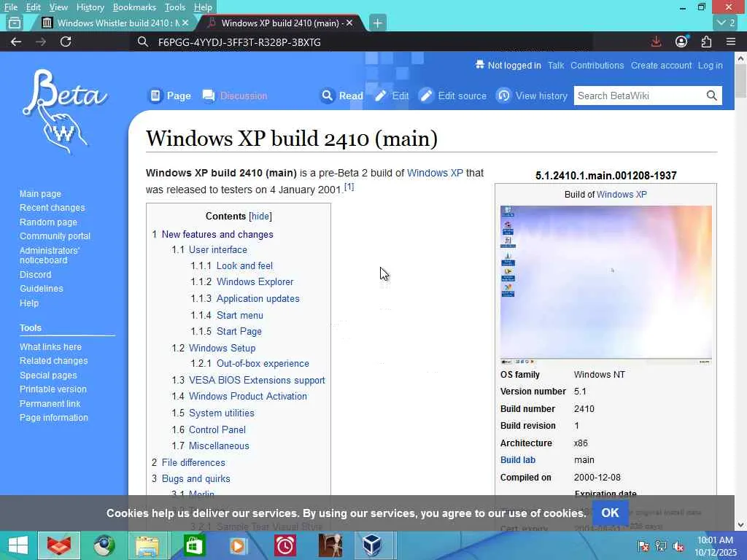
Task: Open the extensions puzzle-piece icon
Action: 706,42
